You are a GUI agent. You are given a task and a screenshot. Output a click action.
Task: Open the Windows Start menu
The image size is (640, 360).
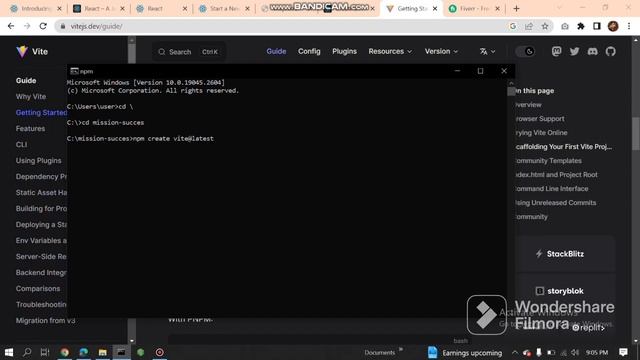[x=9, y=352]
